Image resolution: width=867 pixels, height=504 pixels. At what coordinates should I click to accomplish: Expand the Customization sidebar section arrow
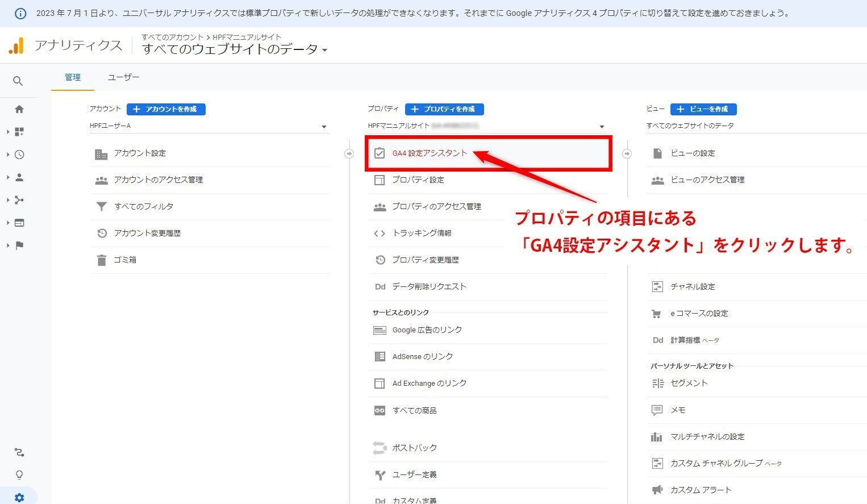click(x=8, y=132)
